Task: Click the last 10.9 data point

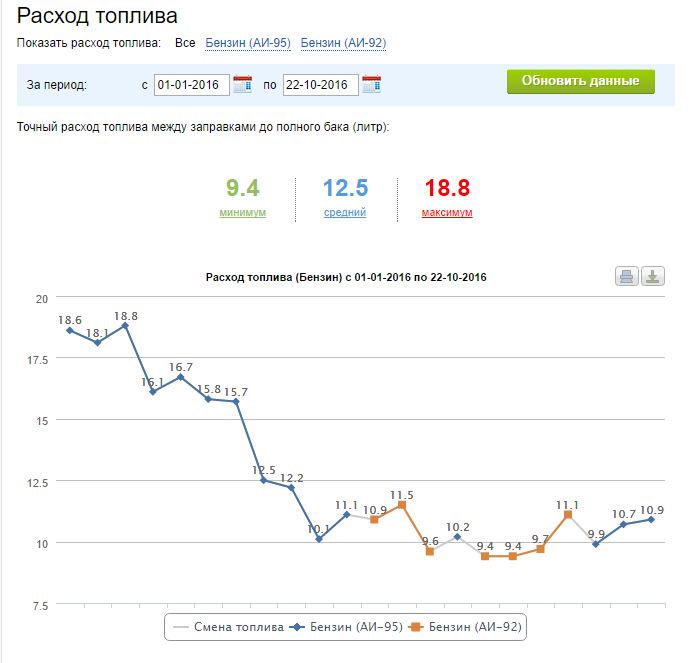Action: (651, 519)
